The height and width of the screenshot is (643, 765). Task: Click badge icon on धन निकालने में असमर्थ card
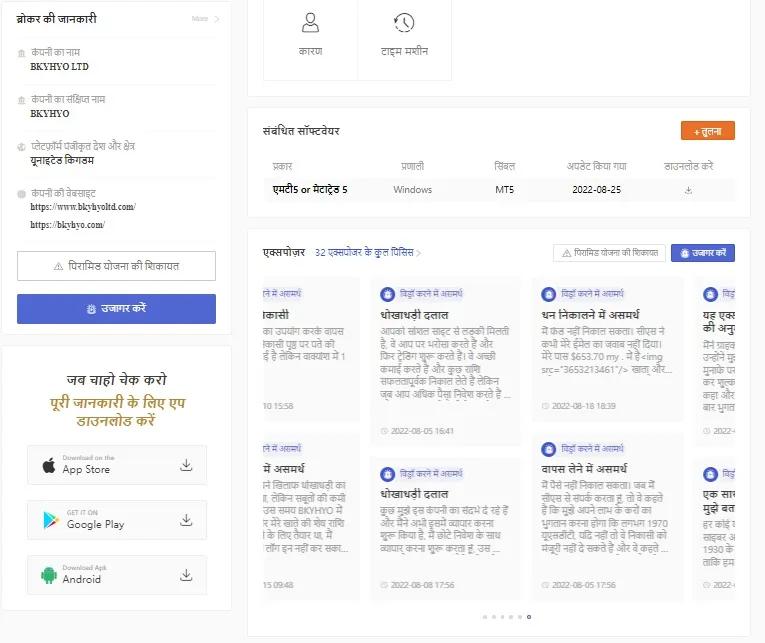[x=549, y=294]
